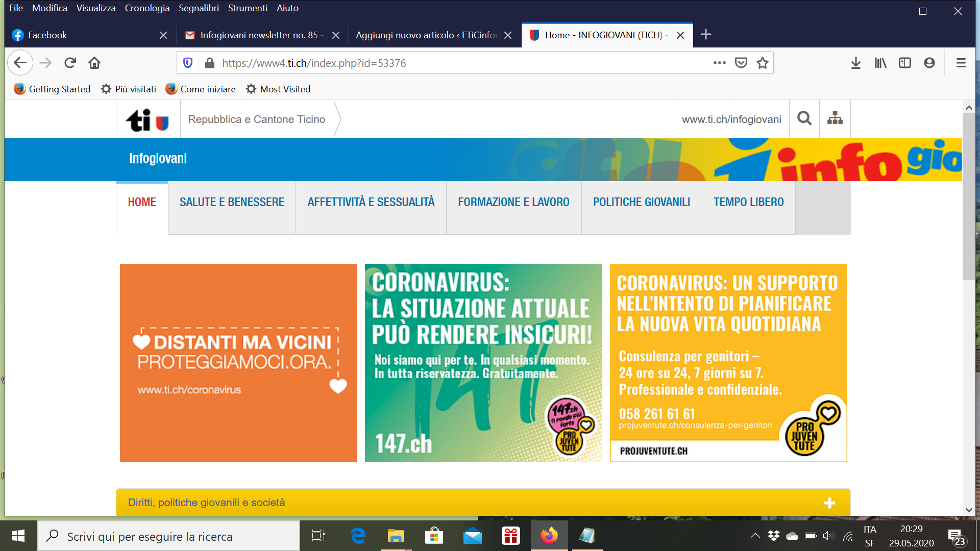Open the Cronologia menu
The image size is (980, 551).
[147, 8]
